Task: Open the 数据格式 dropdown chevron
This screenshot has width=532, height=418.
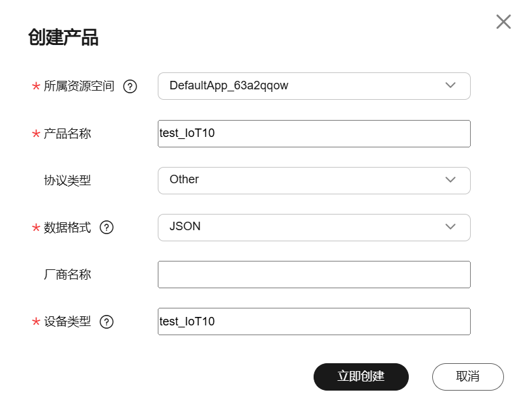Action: click(x=451, y=227)
